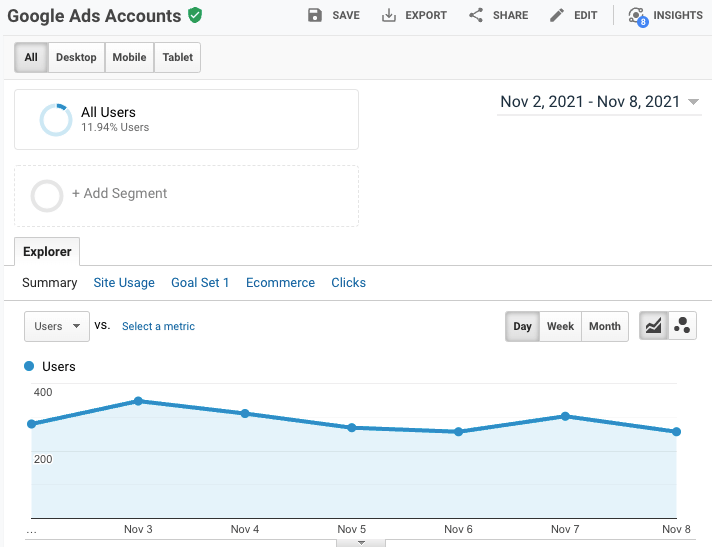712x547 pixels.
Task: Click the Edit pencil icon
Action: pos(557,15)
